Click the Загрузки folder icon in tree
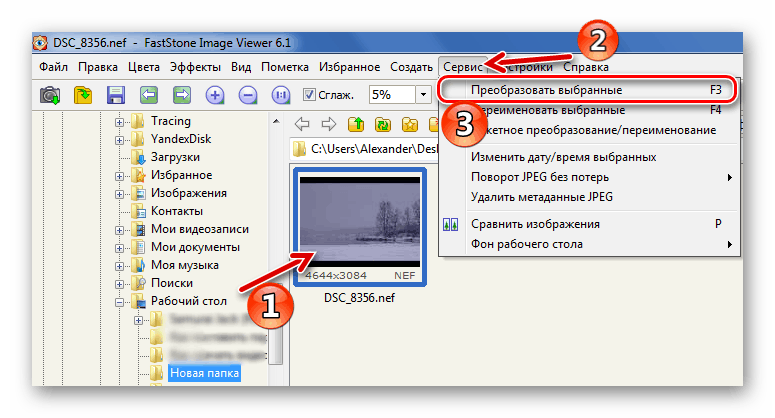Screen dimensions: 775x418 (138, 157)
